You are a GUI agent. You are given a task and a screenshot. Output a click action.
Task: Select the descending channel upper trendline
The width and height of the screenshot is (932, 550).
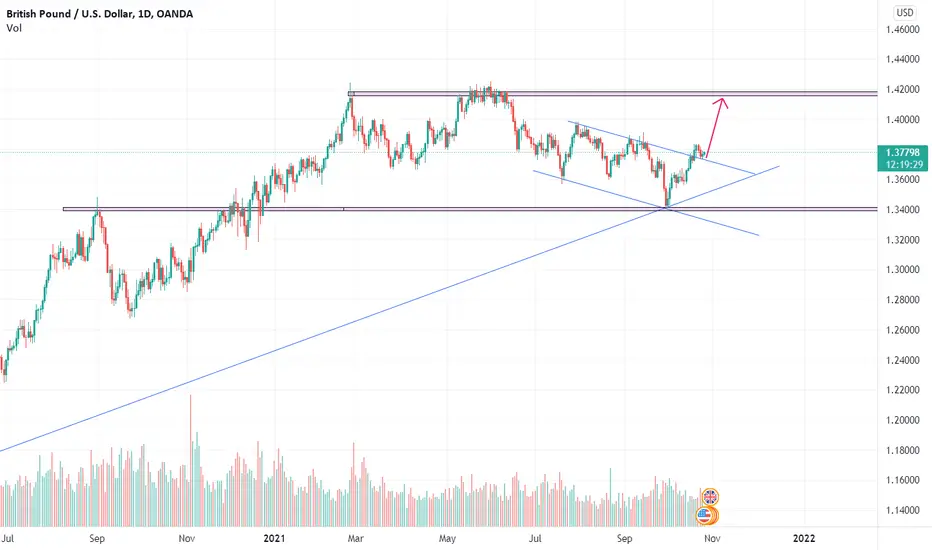(660, 147)
